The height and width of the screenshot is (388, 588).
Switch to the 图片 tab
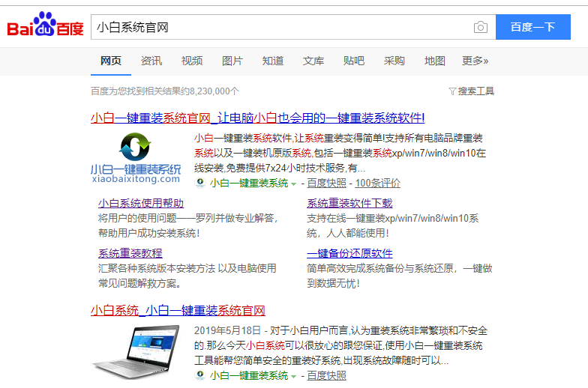pos(232,61)
